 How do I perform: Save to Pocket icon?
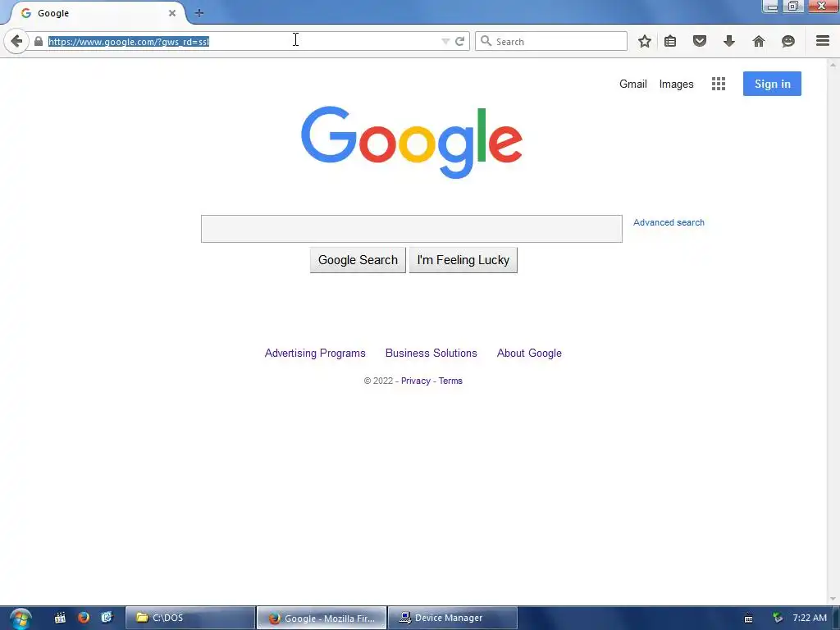(x=700, y=41)
